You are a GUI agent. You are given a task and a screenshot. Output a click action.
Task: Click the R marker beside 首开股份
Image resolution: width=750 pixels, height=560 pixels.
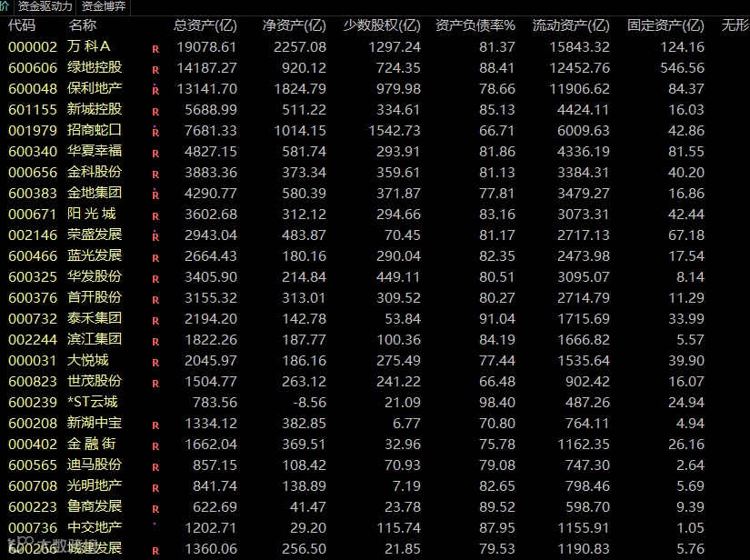pyautogui.click(x=155, y=300)
